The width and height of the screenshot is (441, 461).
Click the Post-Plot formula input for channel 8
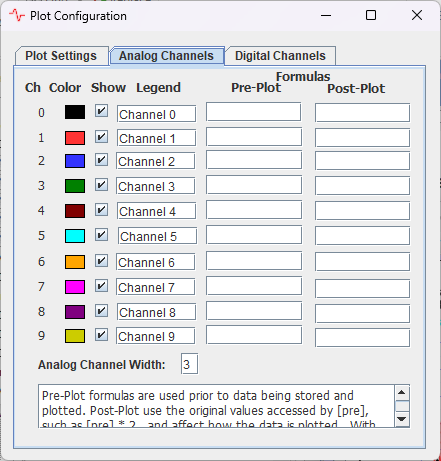click(x=362, y=313)
